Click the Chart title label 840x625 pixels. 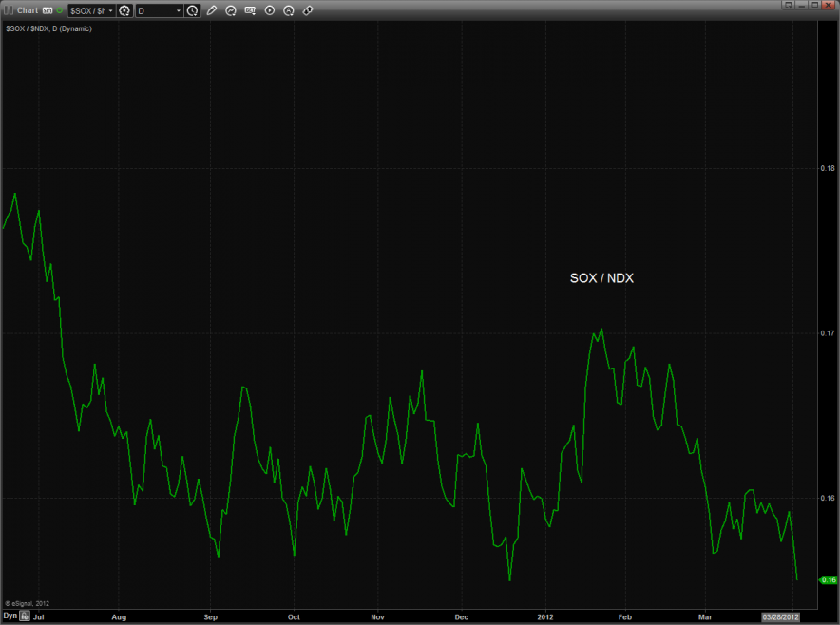point(27,10)
